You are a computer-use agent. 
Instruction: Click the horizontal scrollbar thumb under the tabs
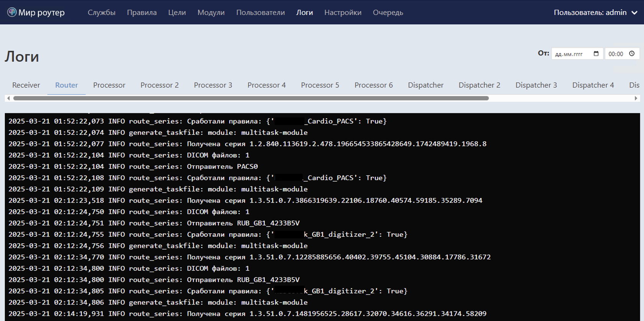251,98
